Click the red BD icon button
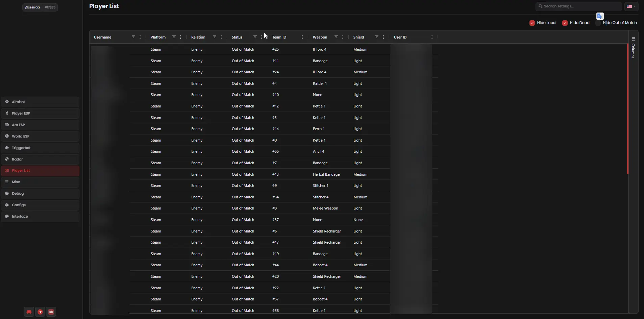 point(51,312)
